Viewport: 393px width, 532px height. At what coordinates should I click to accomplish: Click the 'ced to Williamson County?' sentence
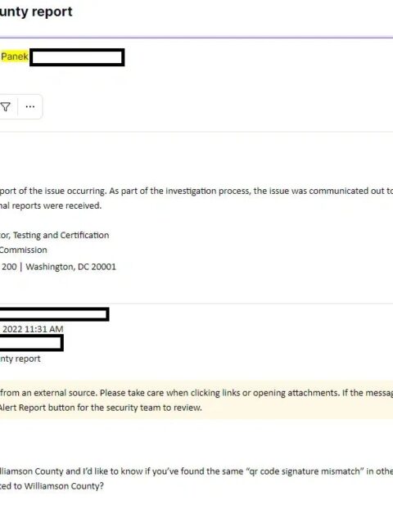tap(52, 486)
